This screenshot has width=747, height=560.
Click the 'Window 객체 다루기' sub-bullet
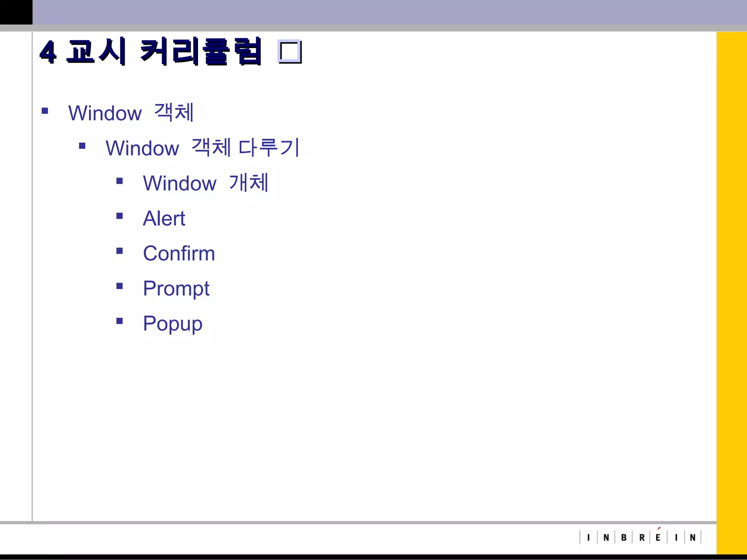click(202, 147)
